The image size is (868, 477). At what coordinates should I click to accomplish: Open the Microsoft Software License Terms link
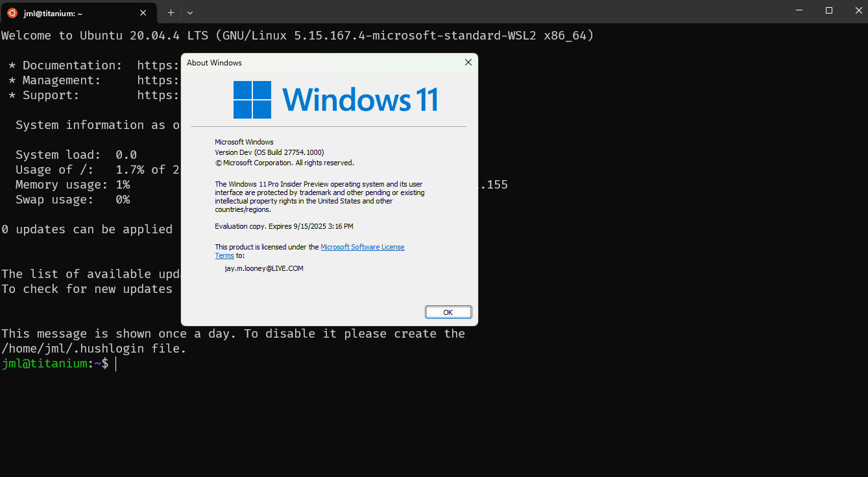[363, 247]
